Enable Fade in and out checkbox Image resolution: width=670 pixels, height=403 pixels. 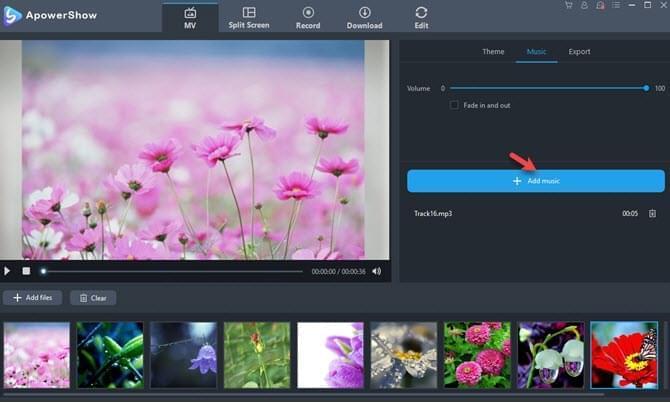[454, 105]
